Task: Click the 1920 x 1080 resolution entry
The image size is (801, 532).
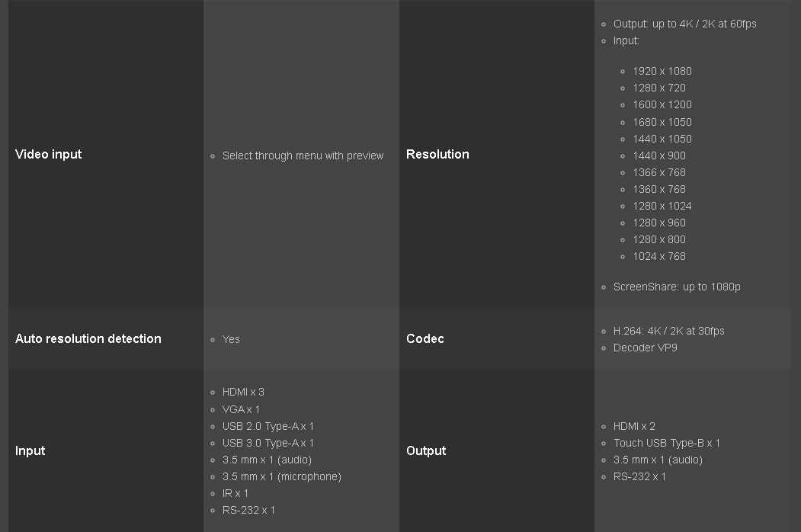Action: tap(662, 71)
